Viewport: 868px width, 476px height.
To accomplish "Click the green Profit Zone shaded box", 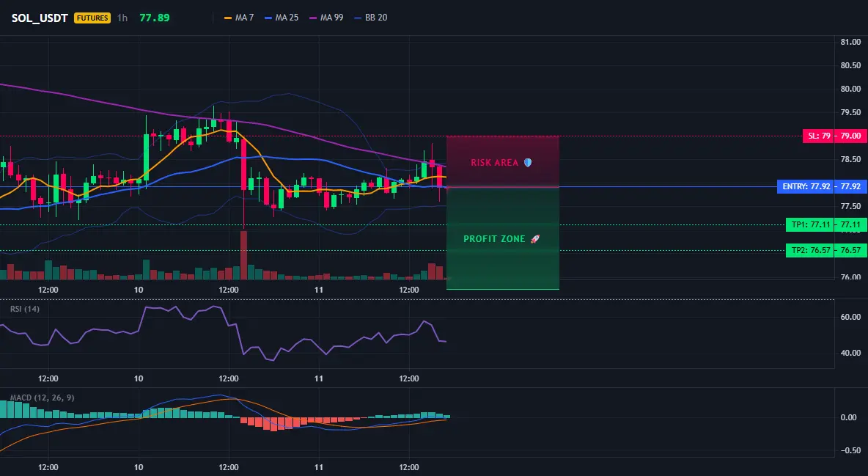I will coord(503,238).
